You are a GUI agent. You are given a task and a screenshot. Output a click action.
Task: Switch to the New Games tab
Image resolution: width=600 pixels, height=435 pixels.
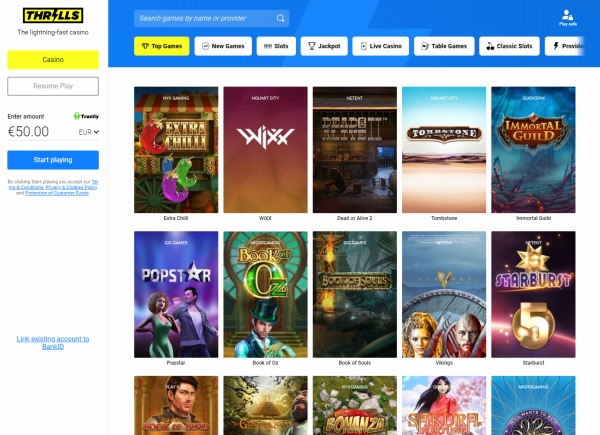coord(223,46)
